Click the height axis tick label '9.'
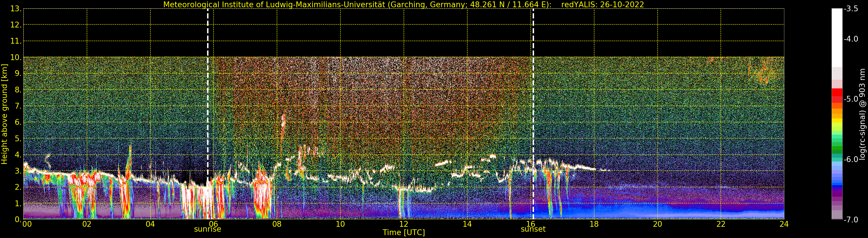868x238 pixels. click(18, 74)
